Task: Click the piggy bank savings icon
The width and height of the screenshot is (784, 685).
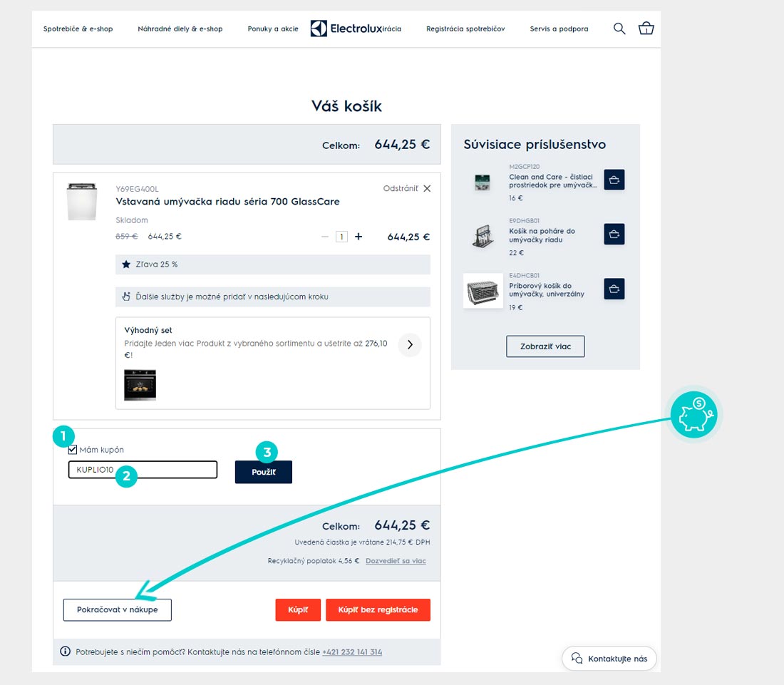Action: click(x=695, y=415)
